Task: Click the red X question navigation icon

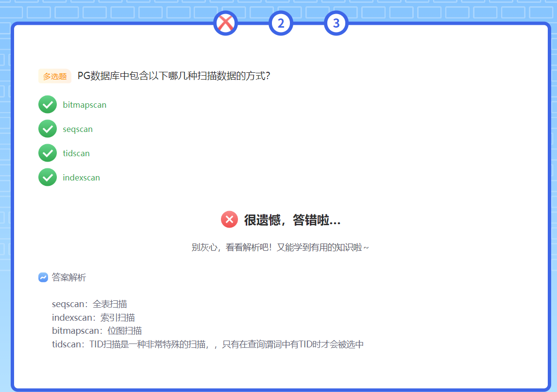Action: click(225, 23)
